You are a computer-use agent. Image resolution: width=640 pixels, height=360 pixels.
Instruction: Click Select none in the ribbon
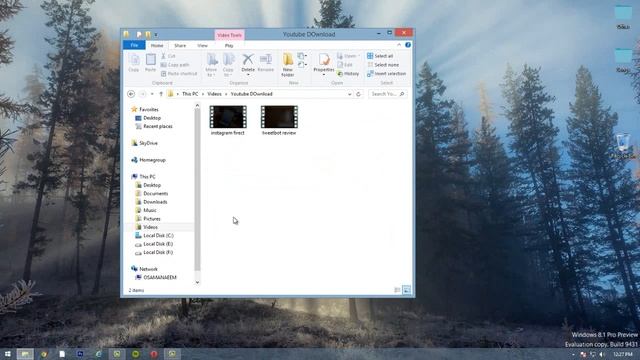(383, 65)
